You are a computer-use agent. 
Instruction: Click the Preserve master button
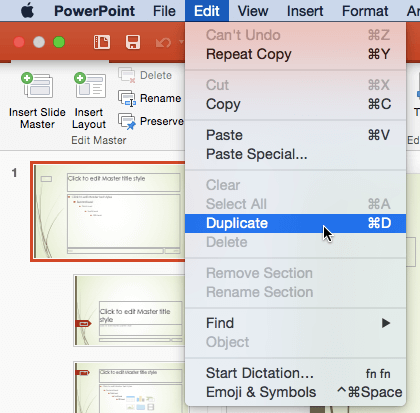coord(151,121)
